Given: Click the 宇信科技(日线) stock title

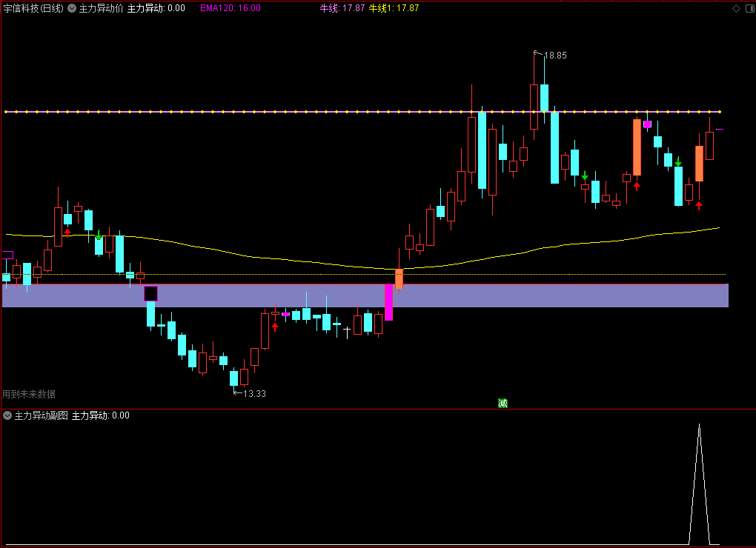Looking at the screenshot, I should pos(33,8).
